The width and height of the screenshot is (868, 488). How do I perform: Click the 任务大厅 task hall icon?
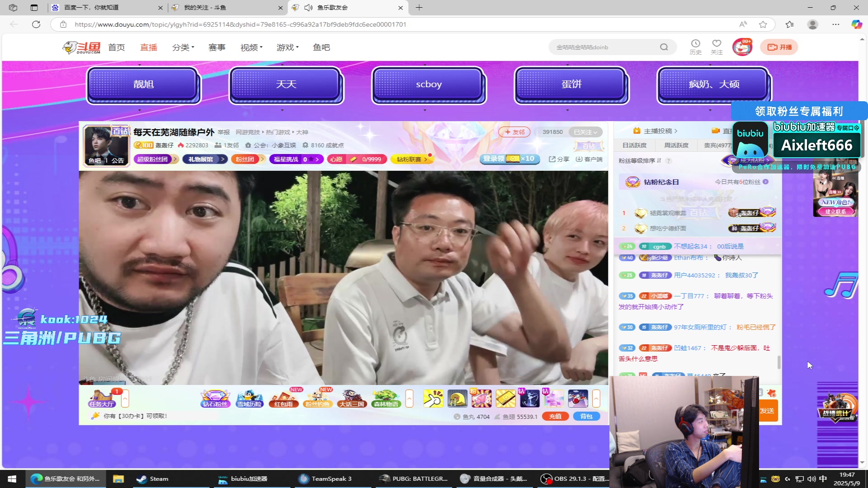point(103,399)
